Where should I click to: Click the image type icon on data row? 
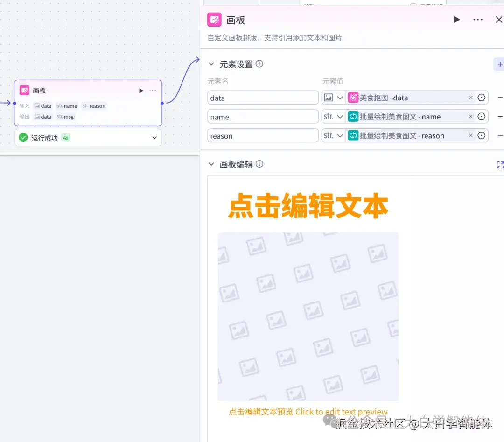[329, 98]
